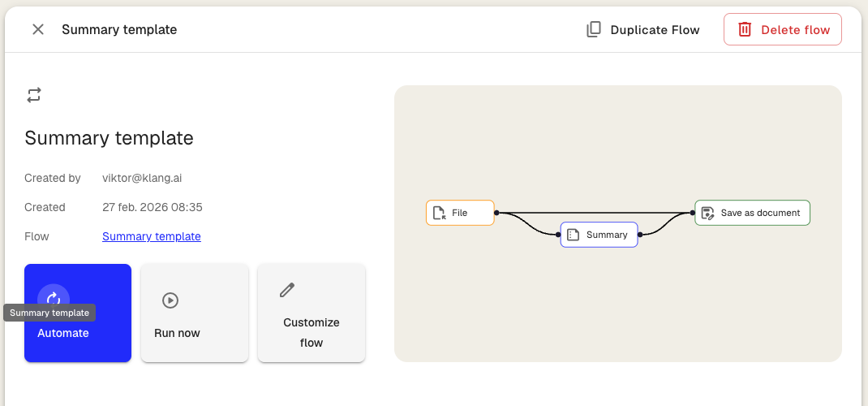Screen dimensions: 868x406
Task: Click the Run now label
Action: (177, 333)
